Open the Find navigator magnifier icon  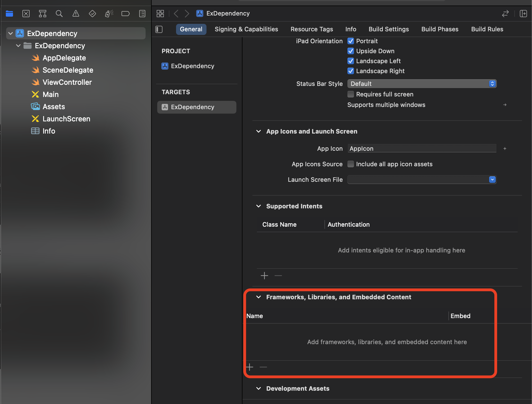[59, 14]
